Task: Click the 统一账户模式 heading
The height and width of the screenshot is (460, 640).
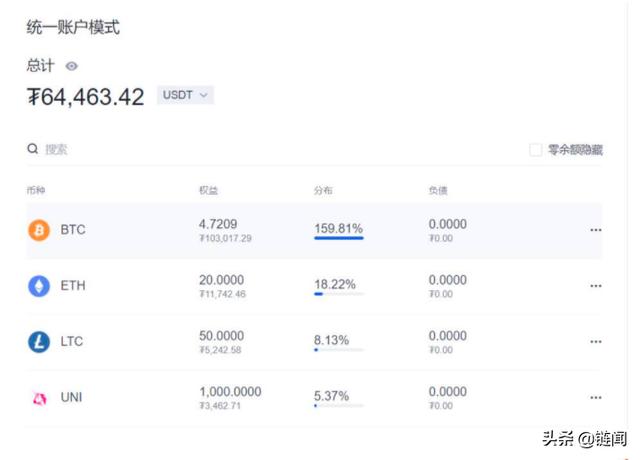Action: (x=73, y=27)
